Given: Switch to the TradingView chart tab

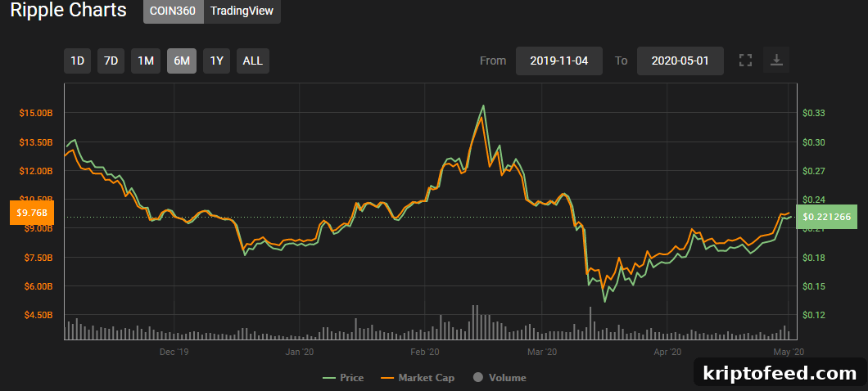Looking at the screenshot, I should tap(242, 11).
